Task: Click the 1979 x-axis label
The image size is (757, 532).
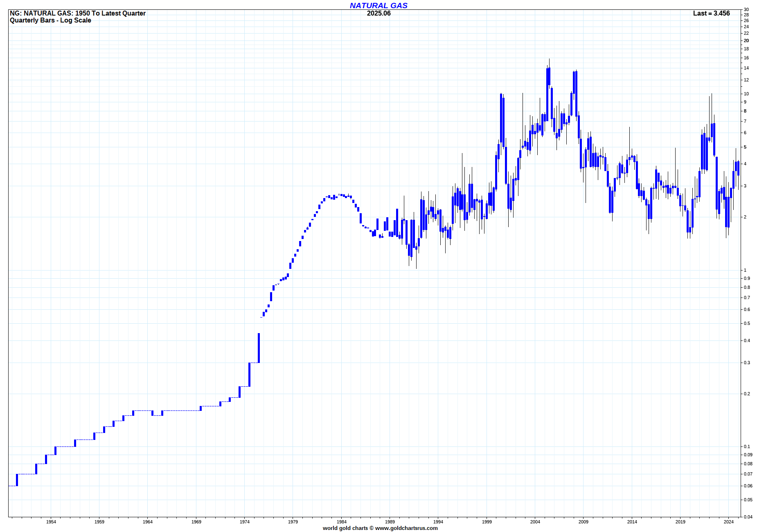Action: click(x=293, y=522)
